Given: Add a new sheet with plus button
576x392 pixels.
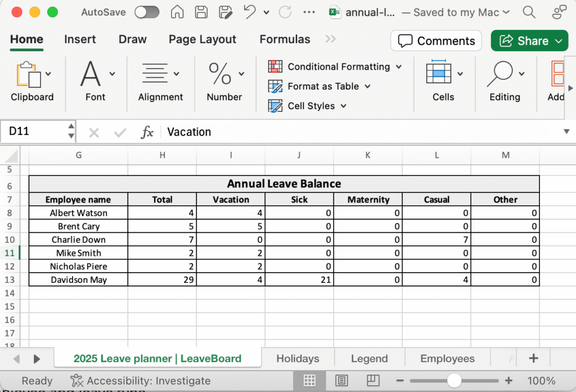Looking at the screenshot, I should [533, 358].
